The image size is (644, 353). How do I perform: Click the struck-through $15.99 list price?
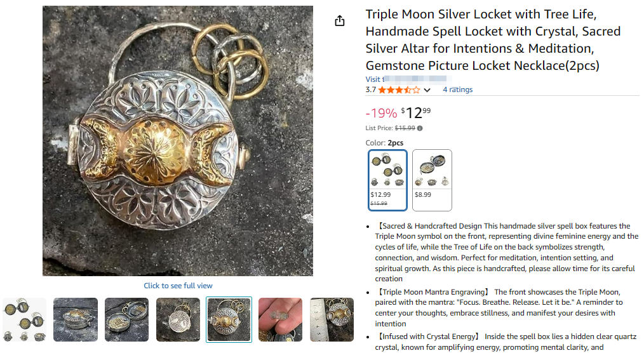405,128
